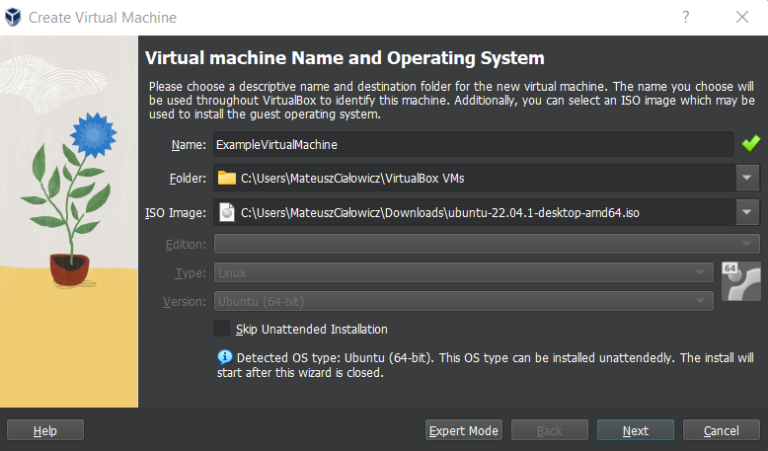This screenshot has height=451, width=768.
Task: Click the disc icon in ISO Image field
Action: pos(227,212)
